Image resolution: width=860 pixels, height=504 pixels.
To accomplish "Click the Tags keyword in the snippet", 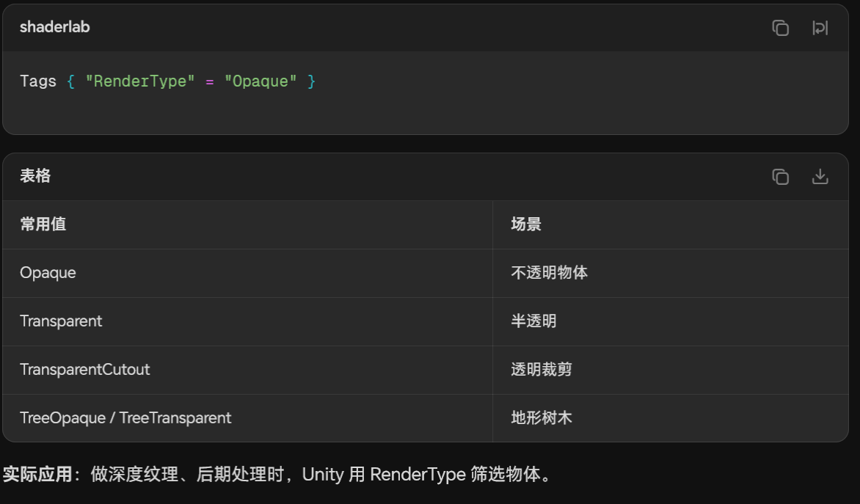I will [38, 81].
